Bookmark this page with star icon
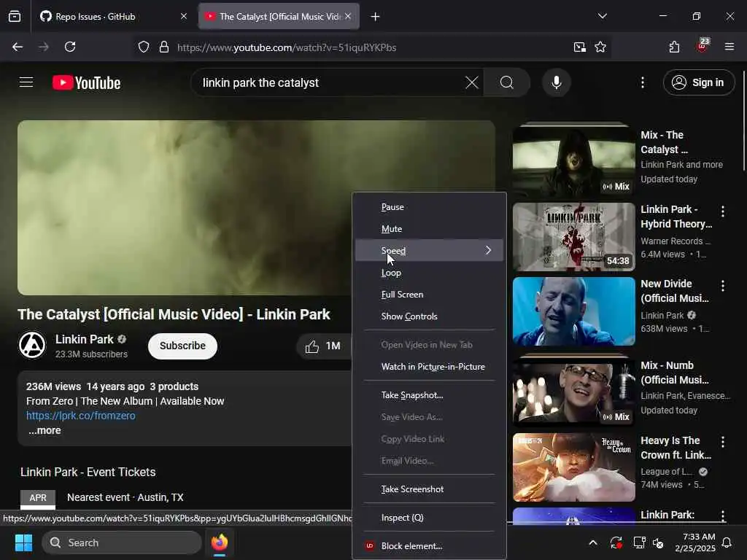 pyautogui.click(x=600, y=47)
